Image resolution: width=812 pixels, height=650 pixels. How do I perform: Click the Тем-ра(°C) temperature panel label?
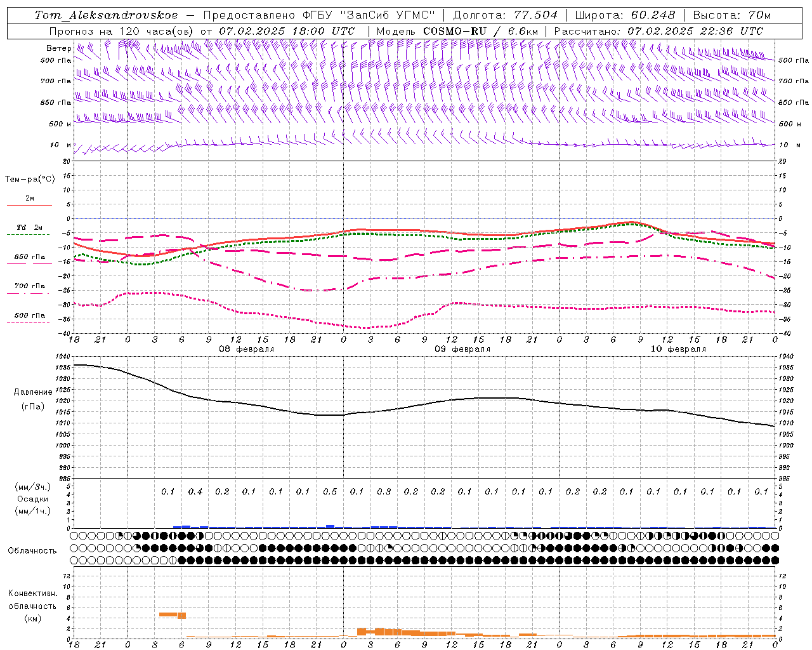click(30, 180)
